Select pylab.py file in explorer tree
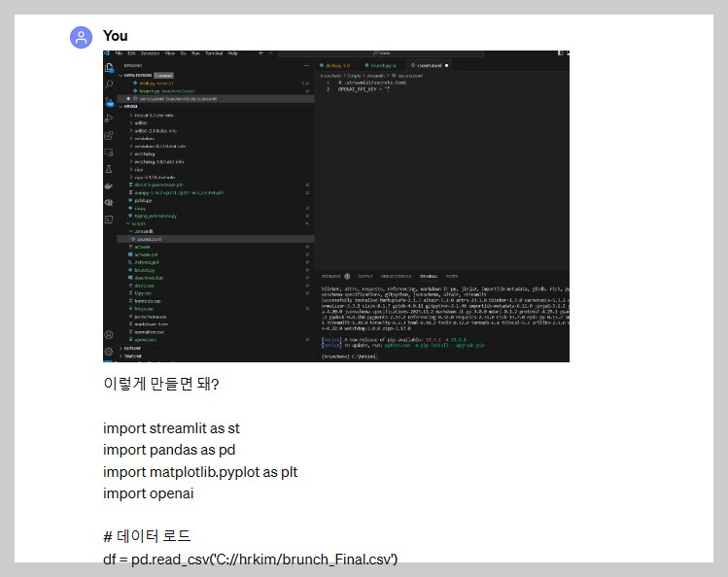728x577 pixels. click(x=143, y=200)
